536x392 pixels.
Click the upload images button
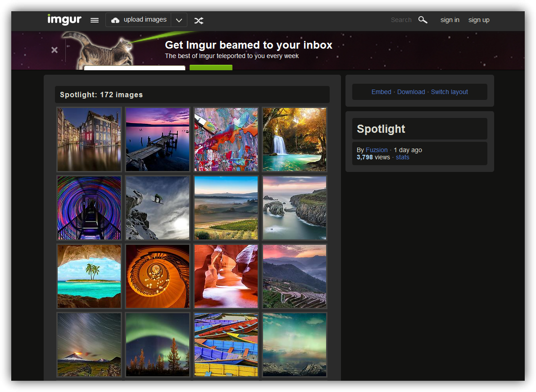tap(138, 20)
